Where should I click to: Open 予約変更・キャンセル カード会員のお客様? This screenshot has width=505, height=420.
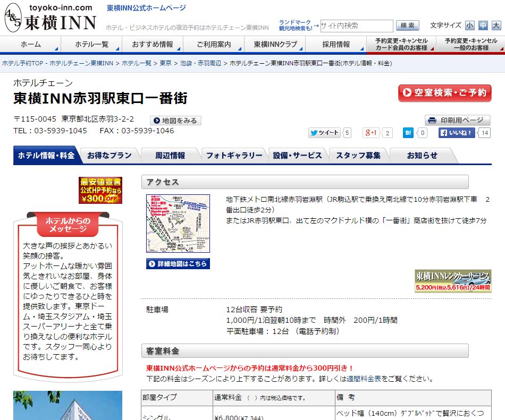(401, 45)
